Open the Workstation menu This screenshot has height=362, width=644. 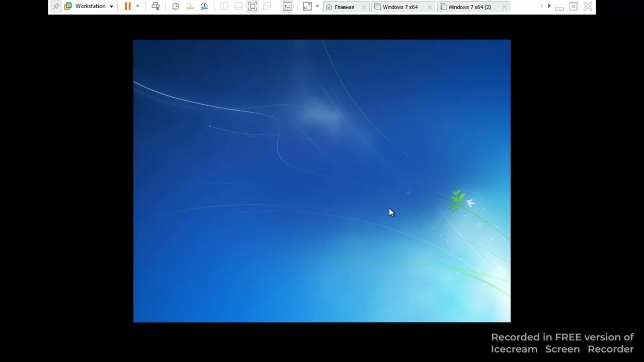tap(89, 7)
